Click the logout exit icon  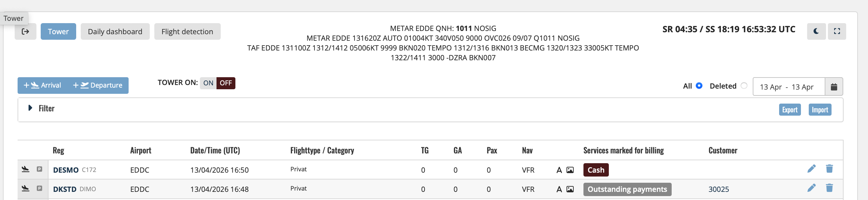point(25,31)
